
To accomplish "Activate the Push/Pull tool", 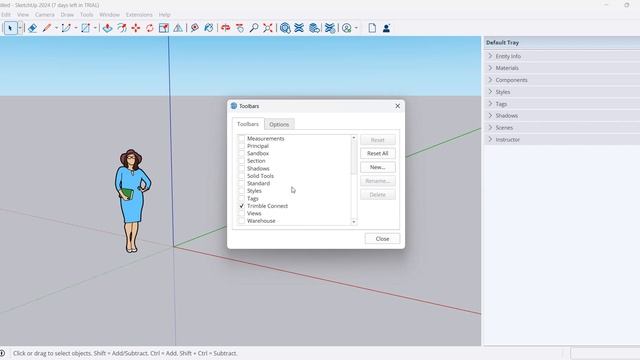I will pyautogui.click(x=107, y=28).
